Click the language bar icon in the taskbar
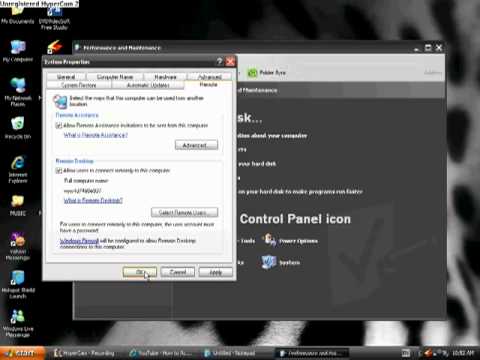This screenshot has height=360, width=480. pyautogui.click(x=406, y=353)
